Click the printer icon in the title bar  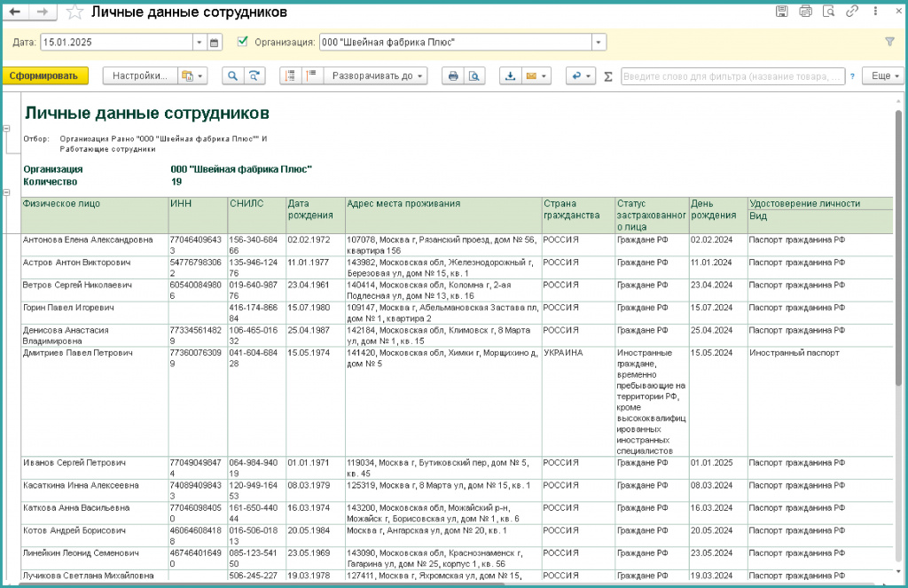[x=805, y=11]
